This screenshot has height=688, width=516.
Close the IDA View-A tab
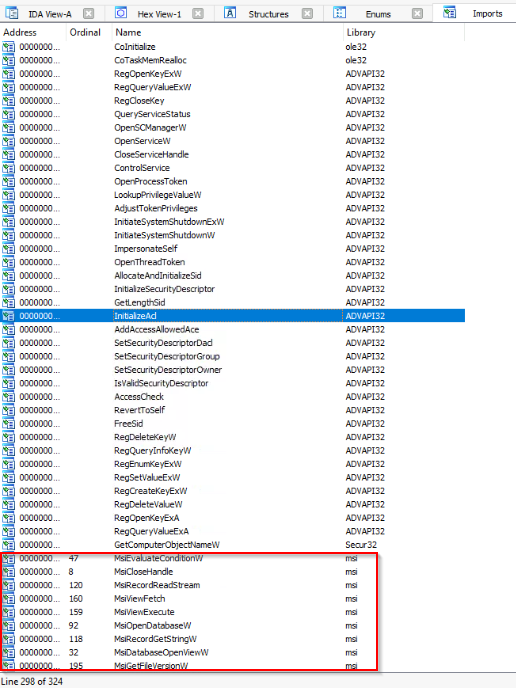(89, 14)
